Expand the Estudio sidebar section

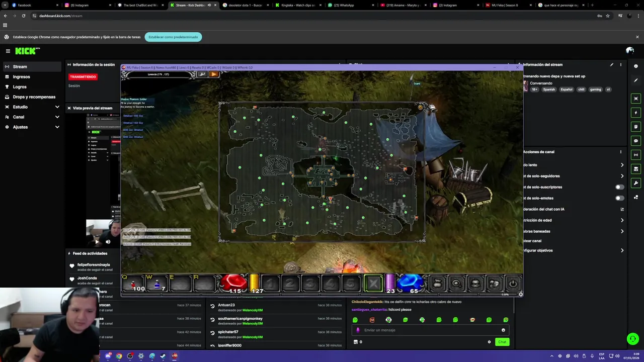click(57, 107)
